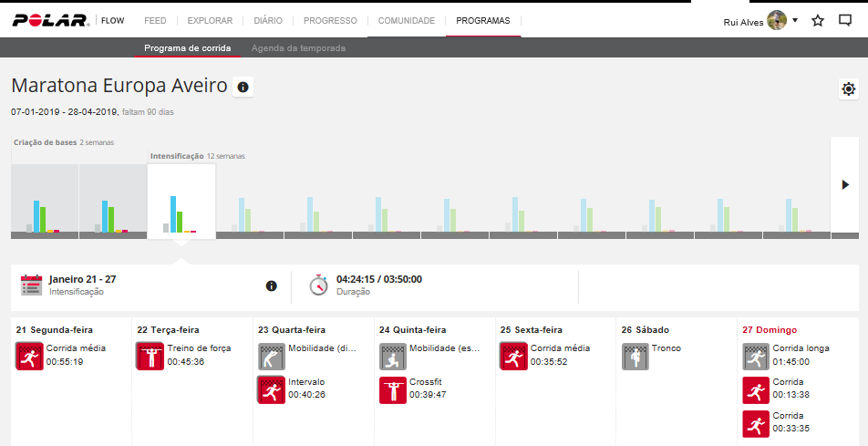
Task: Open the COMUNIDADE section
Action: pos(406,20)
